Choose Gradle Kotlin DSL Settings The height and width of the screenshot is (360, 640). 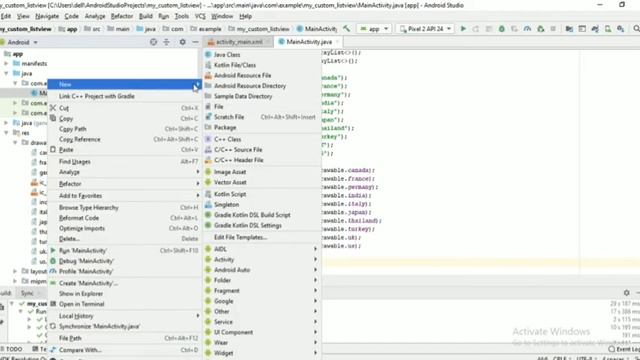tap(262, 225)
